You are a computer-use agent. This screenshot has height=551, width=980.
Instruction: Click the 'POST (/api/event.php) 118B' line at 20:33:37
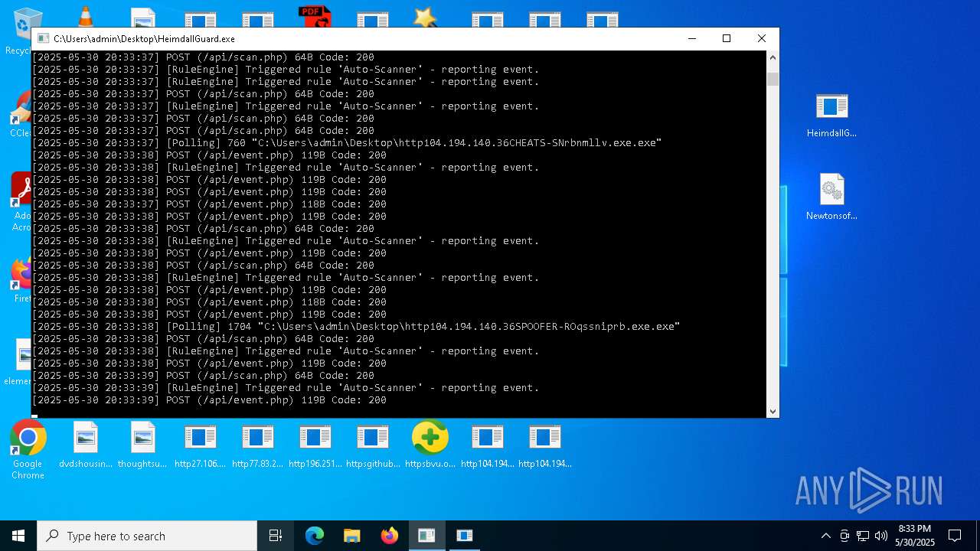pos(209,204)
